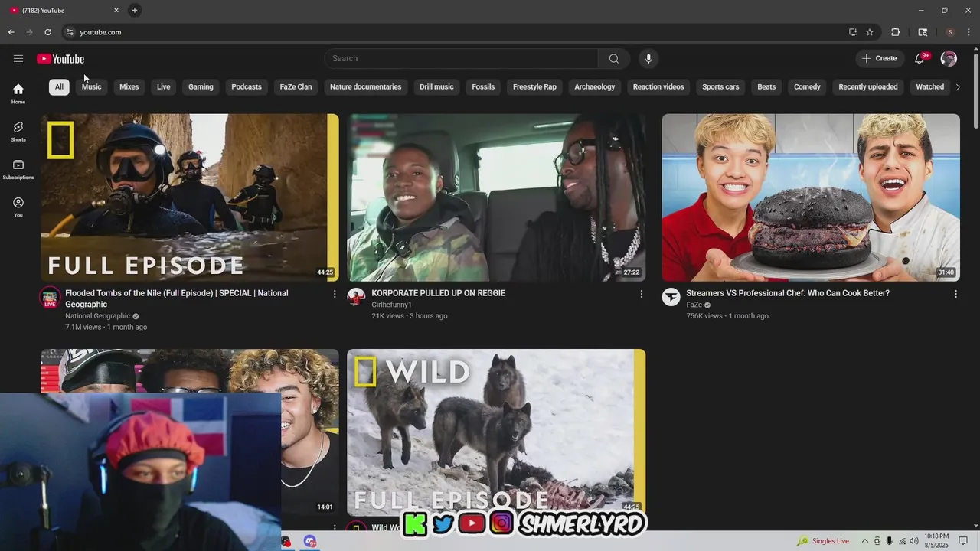The width and height of the screenshot is (980, 551).
Task: Click the install app icon in the address bar
Action: point(853,32)
